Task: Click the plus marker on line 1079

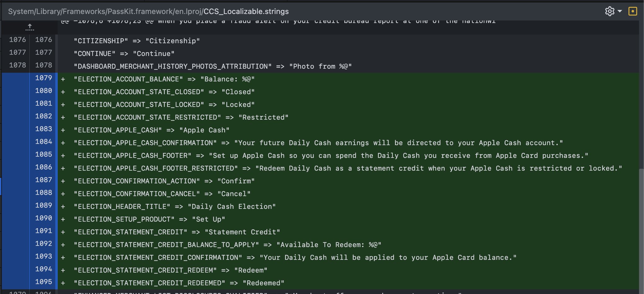Action: [63, 79]
